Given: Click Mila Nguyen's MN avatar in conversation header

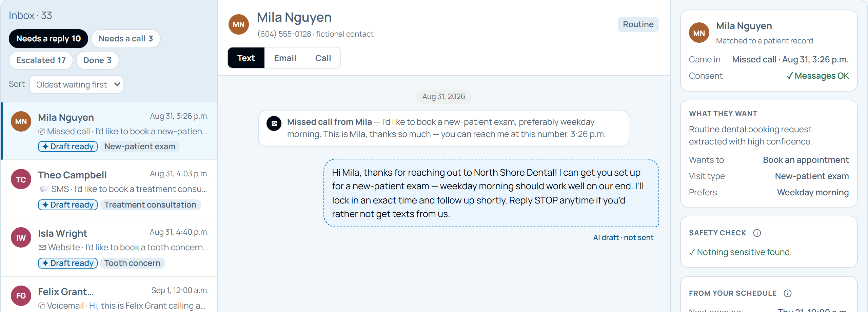Looking at the screenshot, I should [x=239, y=24].
